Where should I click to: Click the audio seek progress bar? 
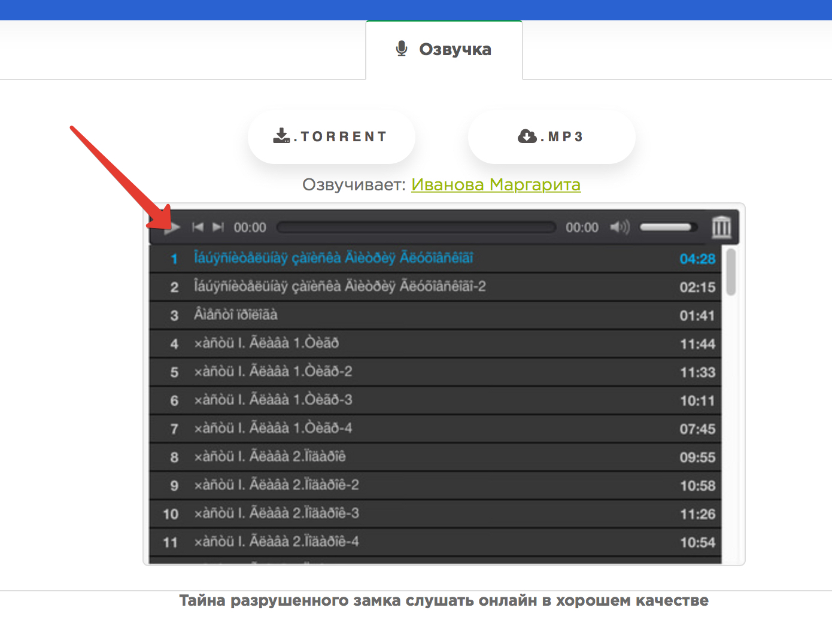417,227
